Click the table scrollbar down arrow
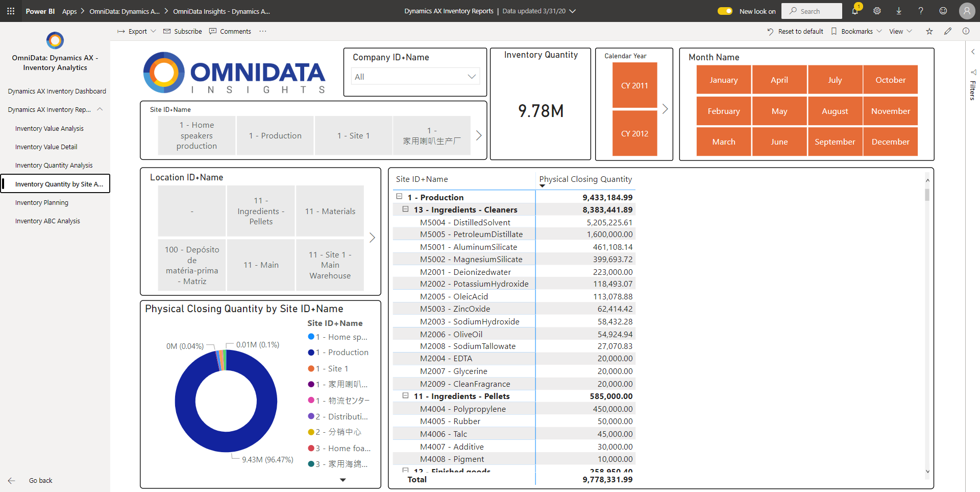 (x=927, y=472)
